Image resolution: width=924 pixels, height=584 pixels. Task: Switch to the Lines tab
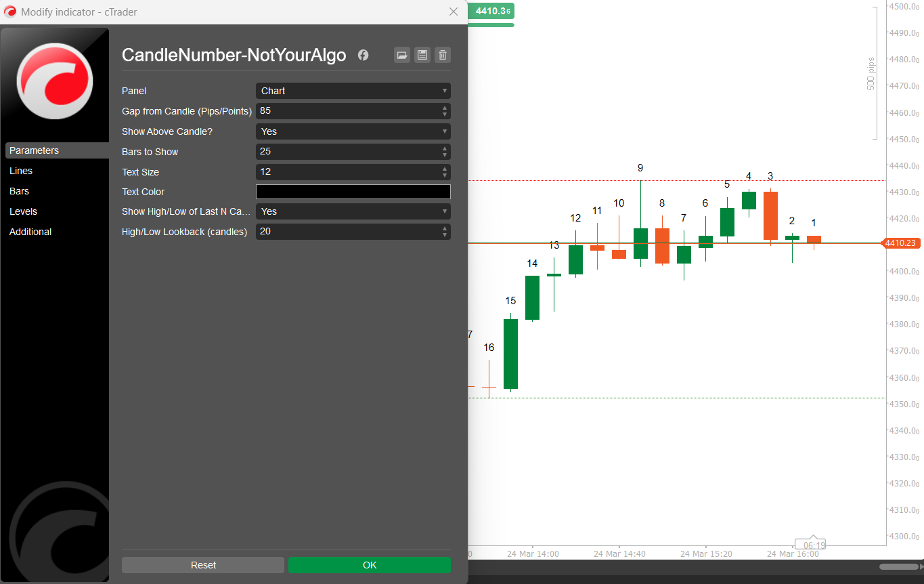tap(21, 171)
